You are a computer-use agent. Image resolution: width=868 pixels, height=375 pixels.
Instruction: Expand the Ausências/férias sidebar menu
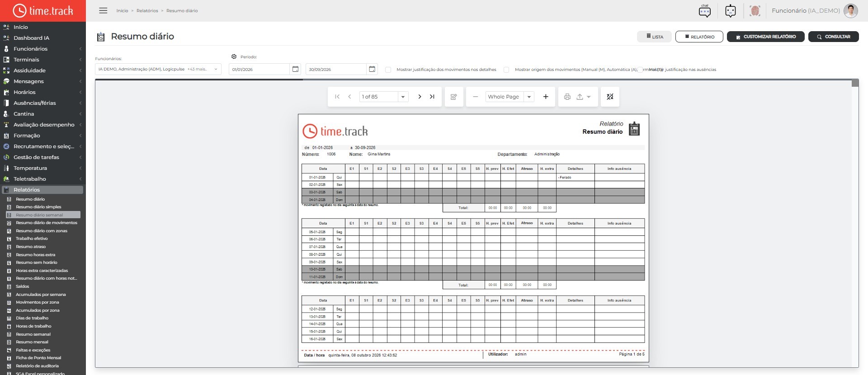click(x=43, y=103)
